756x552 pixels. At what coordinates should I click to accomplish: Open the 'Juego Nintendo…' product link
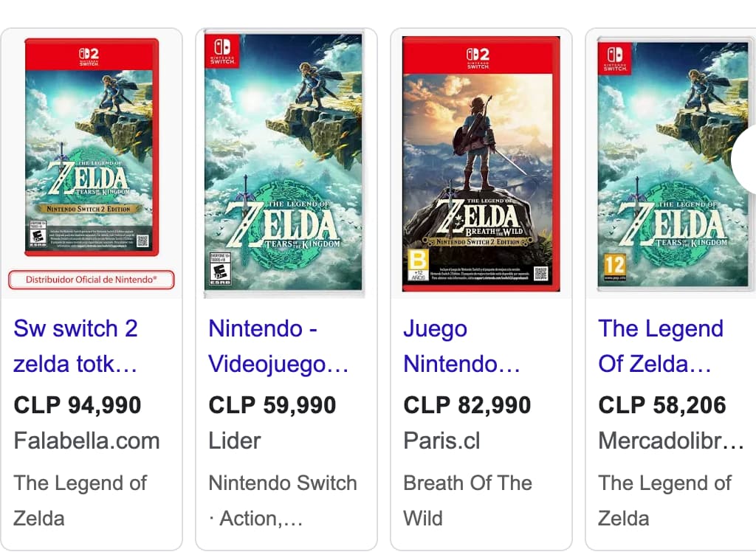(461, 346)
